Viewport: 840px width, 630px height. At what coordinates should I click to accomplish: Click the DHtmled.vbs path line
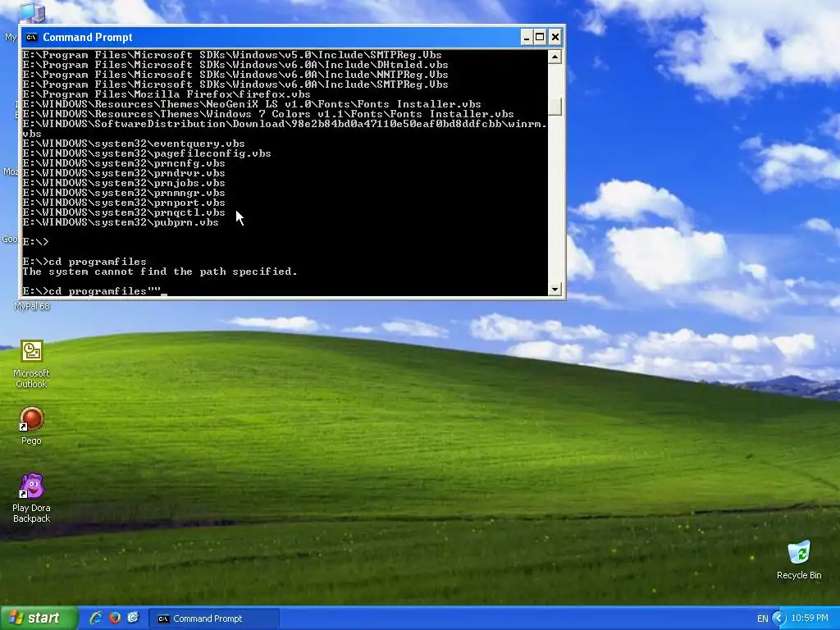pos(235,65)
